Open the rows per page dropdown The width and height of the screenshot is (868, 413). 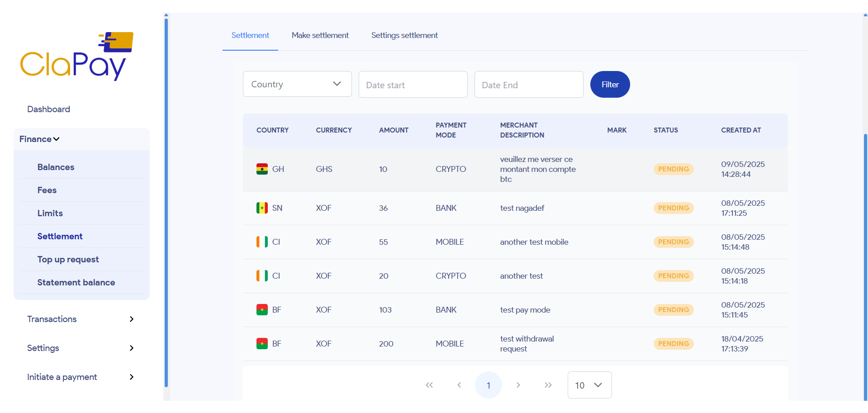[589, 385]
